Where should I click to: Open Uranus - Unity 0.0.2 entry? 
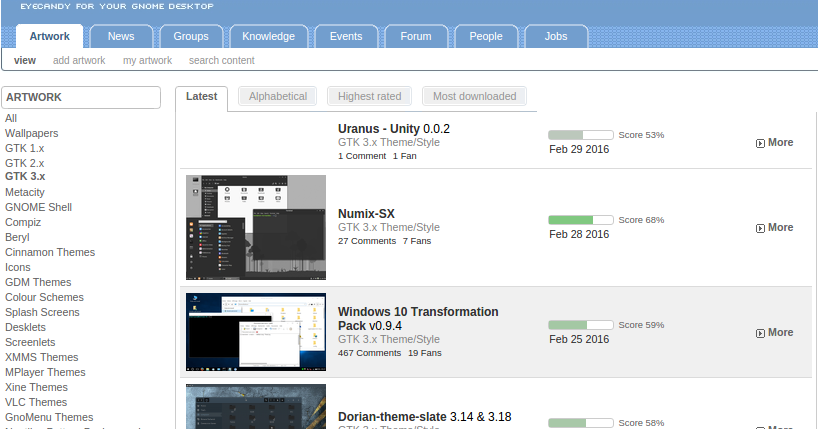[394, 129]
